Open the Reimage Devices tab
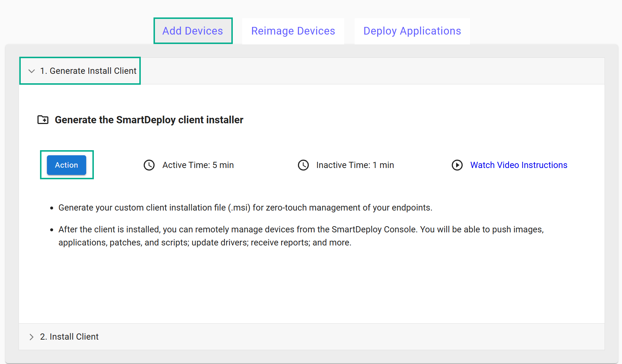 (x=293, y=31)
